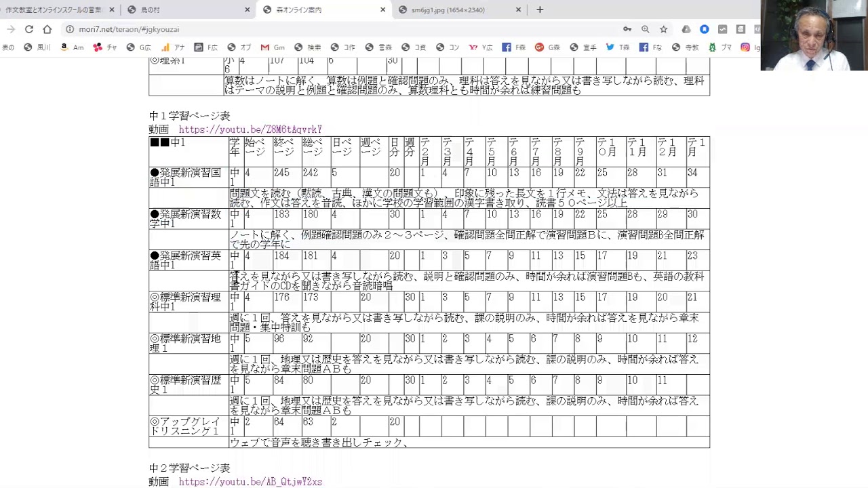Switch to the '作文教室とオンラインスクール' tab
Viewport: 868px width, 488px height.
click(x=59, y=9)
